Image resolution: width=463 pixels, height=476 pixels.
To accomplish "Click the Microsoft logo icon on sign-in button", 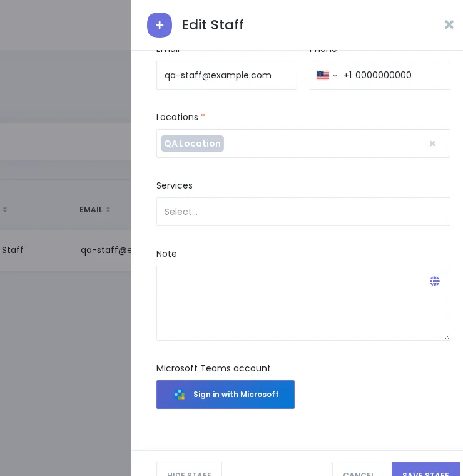I will pos(180,395).
